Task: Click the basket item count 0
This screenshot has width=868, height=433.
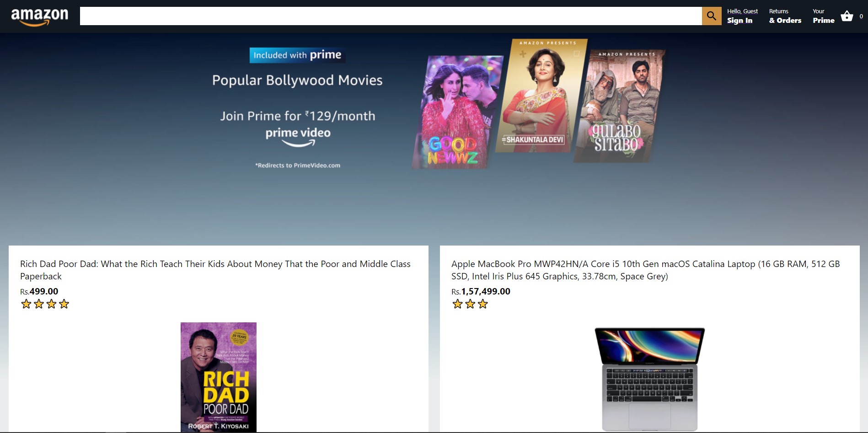Action: click(861, 16)
